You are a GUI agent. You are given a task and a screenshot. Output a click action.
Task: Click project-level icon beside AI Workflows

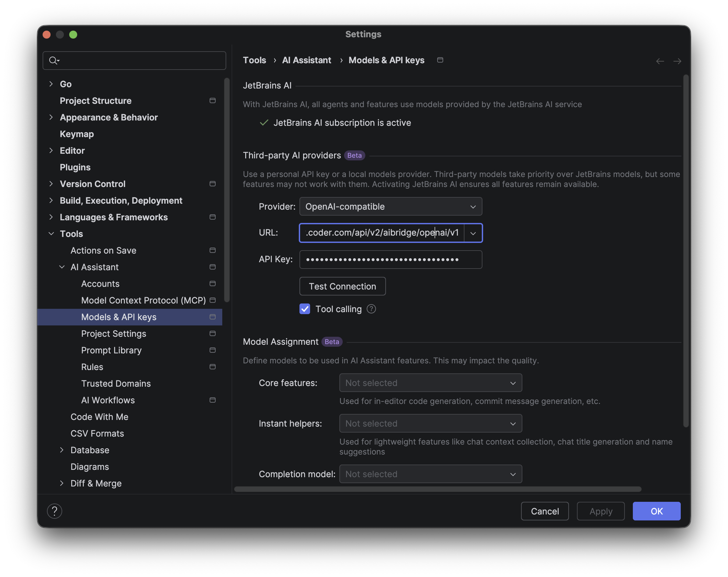212,400
